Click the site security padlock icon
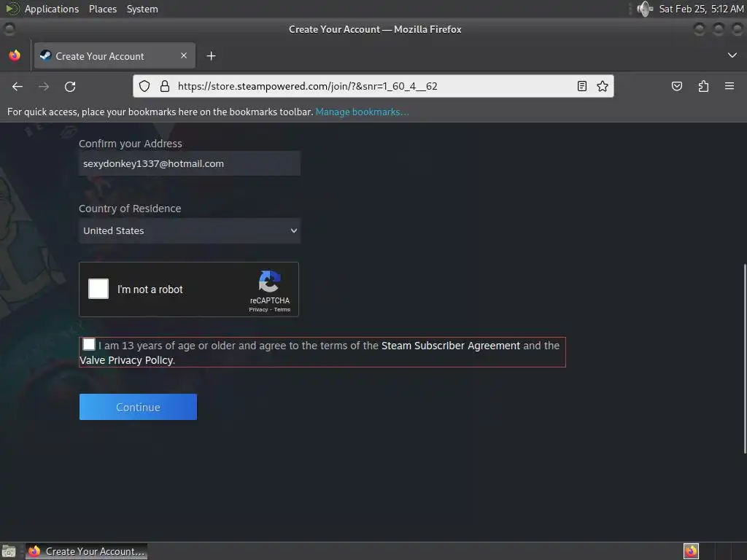The height and width of the screenshot is (560, 747). point(164,86)
